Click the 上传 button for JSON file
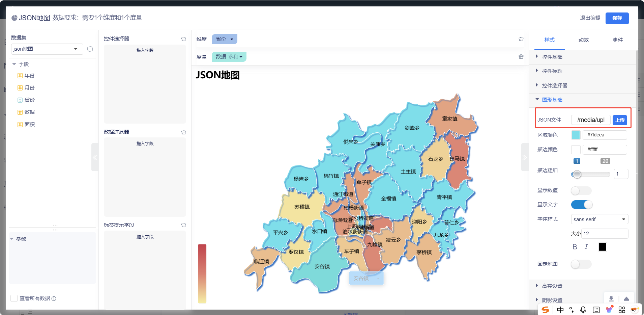The height and width of the screenshot is (315, 644). (620, 120)
